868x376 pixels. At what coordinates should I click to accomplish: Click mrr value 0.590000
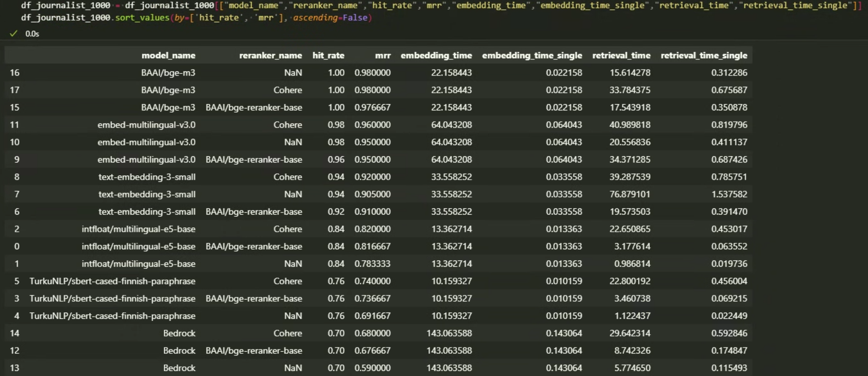click(372, 368)
